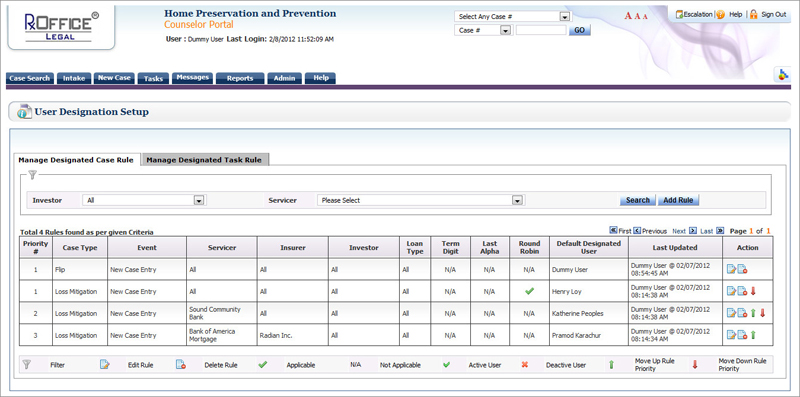This screenshot has width=800, height=397.
Task: Click the case number input field
Action: coord(541,31)
